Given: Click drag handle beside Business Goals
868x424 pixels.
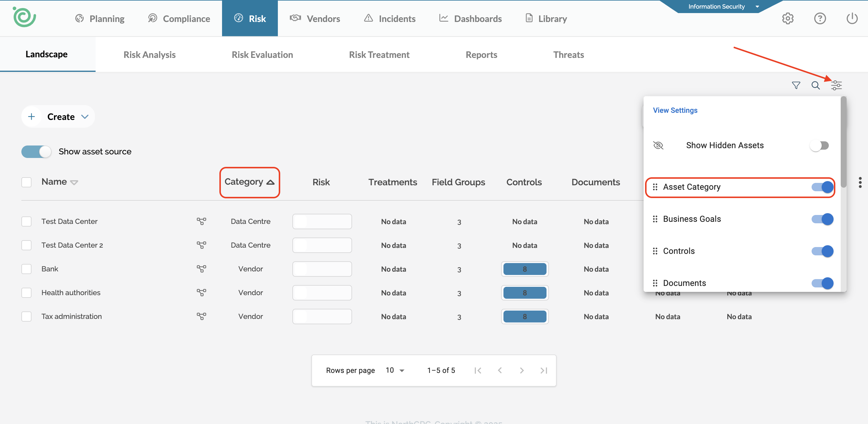Looking at the screenshot, I should pos(655,219).
